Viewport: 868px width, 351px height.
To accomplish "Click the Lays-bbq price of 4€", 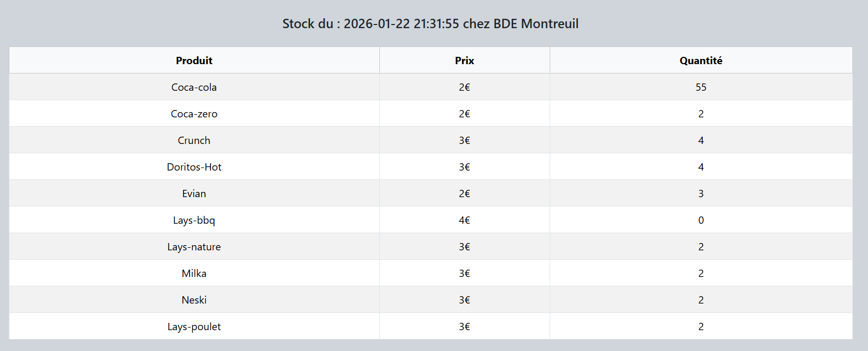I will 464,220.
